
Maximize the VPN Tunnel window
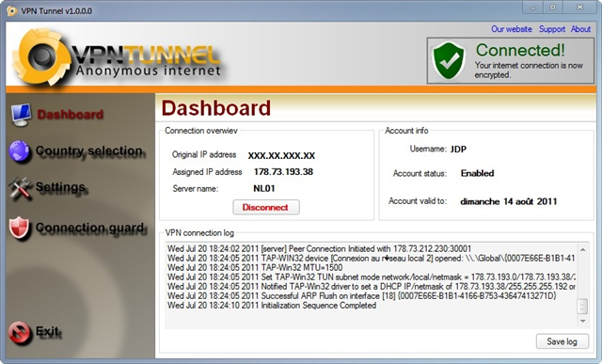pos(552,8)
